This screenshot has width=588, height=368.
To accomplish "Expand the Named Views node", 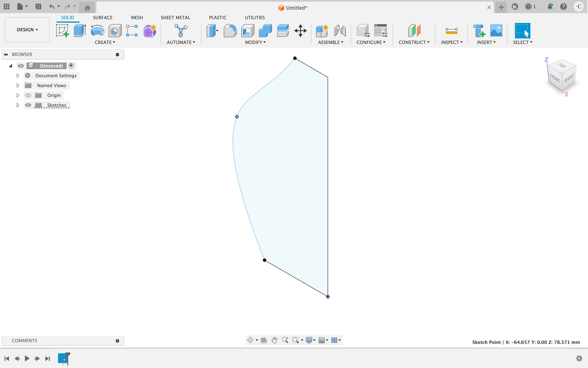I will pos(18,85).
